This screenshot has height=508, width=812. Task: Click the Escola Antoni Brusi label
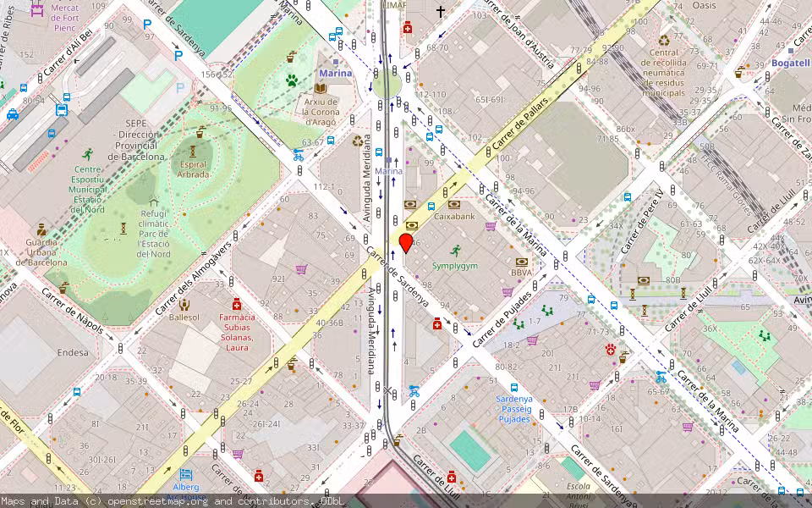[579, 495]
